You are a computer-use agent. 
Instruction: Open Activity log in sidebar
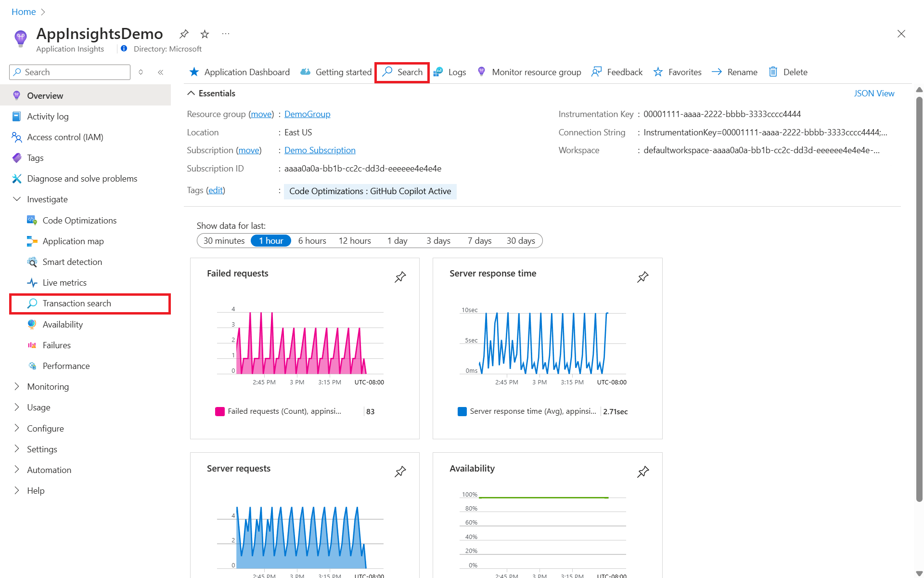click(x=48, y=117)
